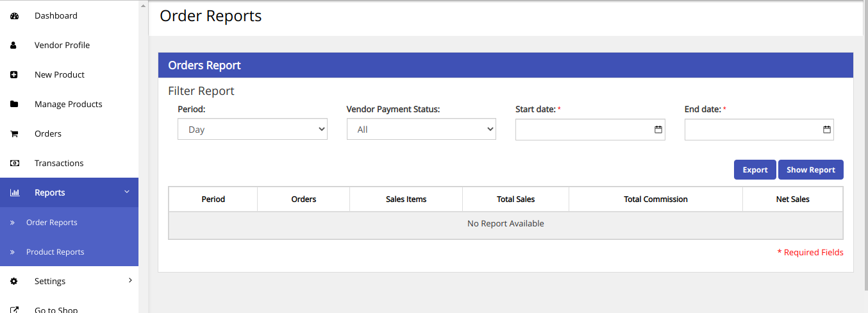The image size is (868, 313).
Task: Expand the Settings submenu arrow
Action: [130, 281]
